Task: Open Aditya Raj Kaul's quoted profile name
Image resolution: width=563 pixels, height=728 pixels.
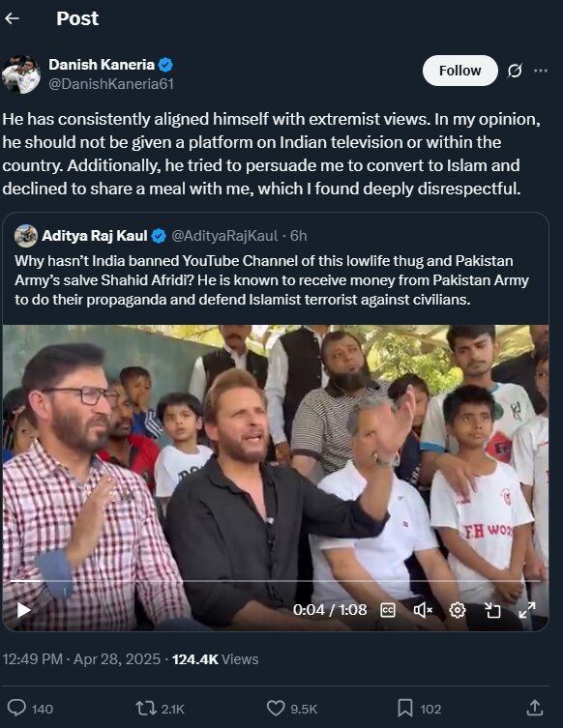Action: point(94,236)
